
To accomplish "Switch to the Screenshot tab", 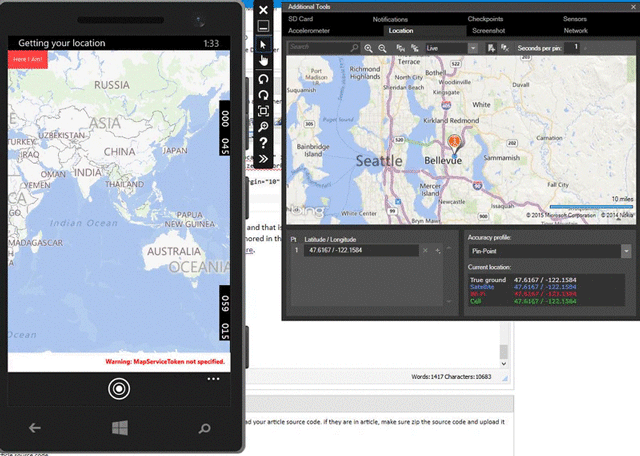I will 489,31.
